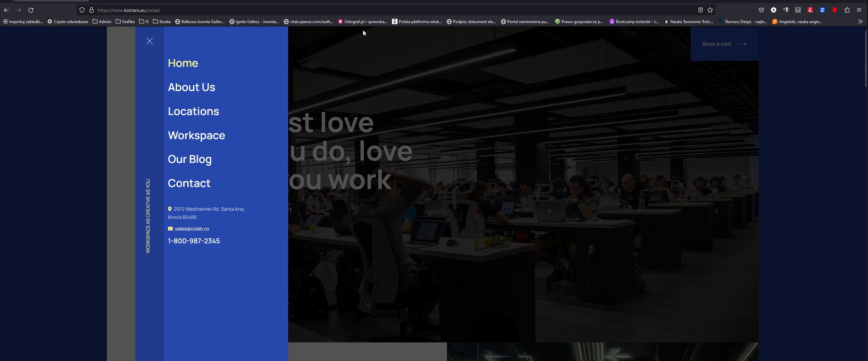Select About Us in the side menu
The image size is (868, 361).
[191, 87]
